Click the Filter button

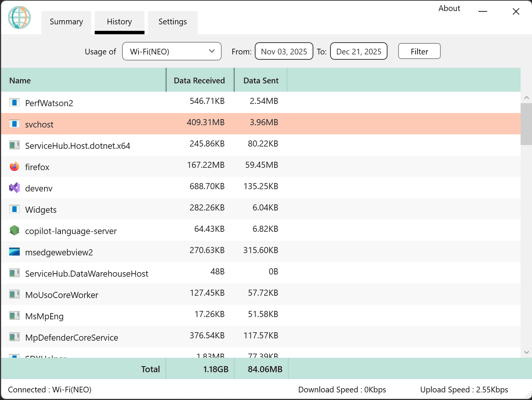(x=419, y=51)
